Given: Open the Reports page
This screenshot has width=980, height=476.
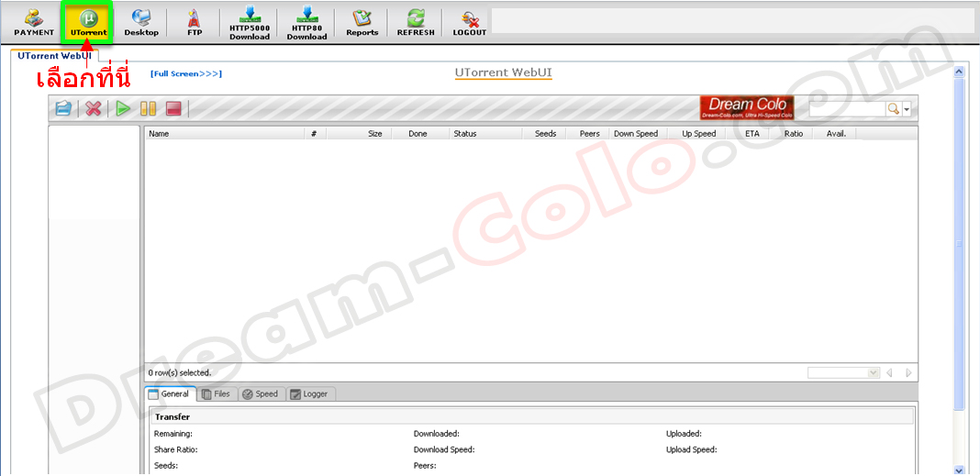Looking at the screenshot, I should pyautogui.click(x=362, y=23).
